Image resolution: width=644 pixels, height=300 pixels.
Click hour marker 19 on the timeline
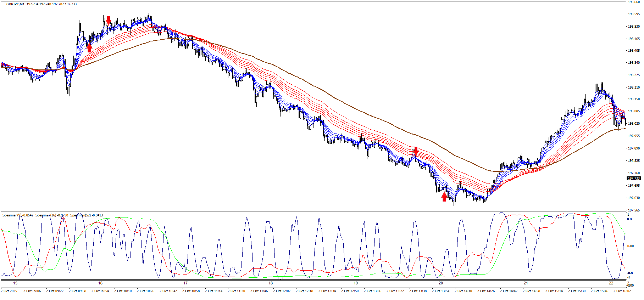tap(356, 283)
